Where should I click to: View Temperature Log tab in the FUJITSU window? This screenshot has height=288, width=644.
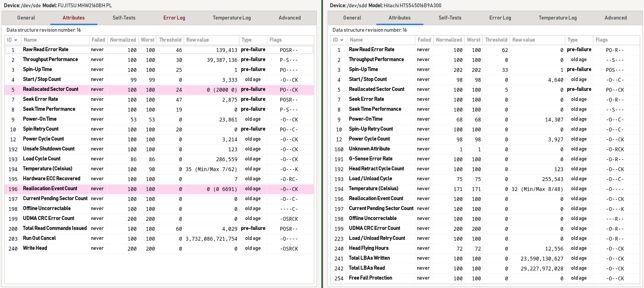[232, 18]
